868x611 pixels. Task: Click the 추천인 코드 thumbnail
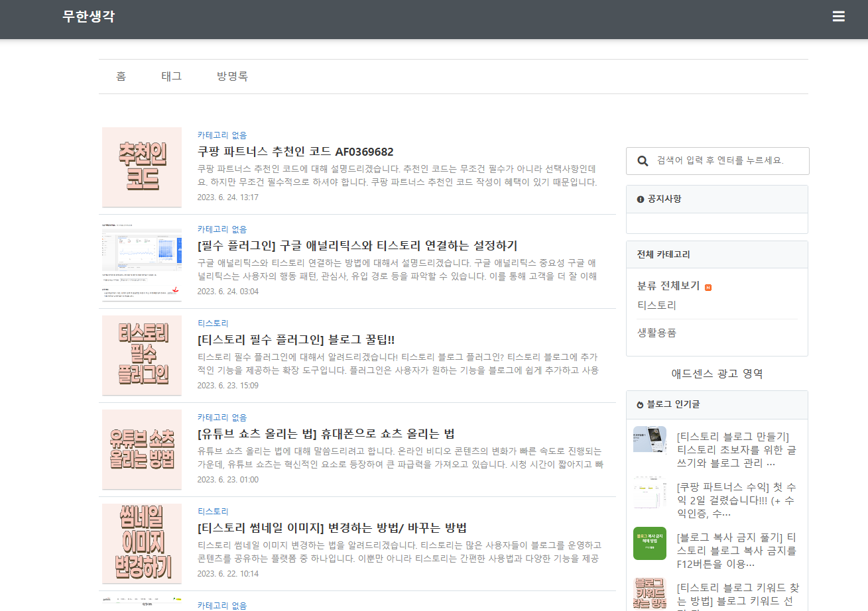(x=142, y=167)
